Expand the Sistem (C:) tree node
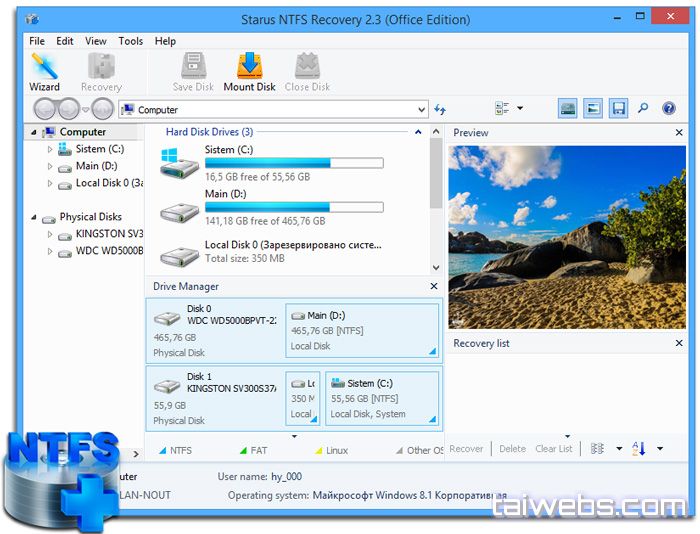The image size is (700, 534). (x=50, y=149)
